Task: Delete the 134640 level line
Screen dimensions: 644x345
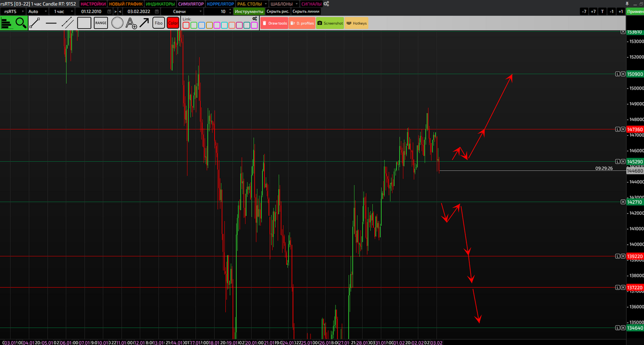Action: [x=623, y=328]
